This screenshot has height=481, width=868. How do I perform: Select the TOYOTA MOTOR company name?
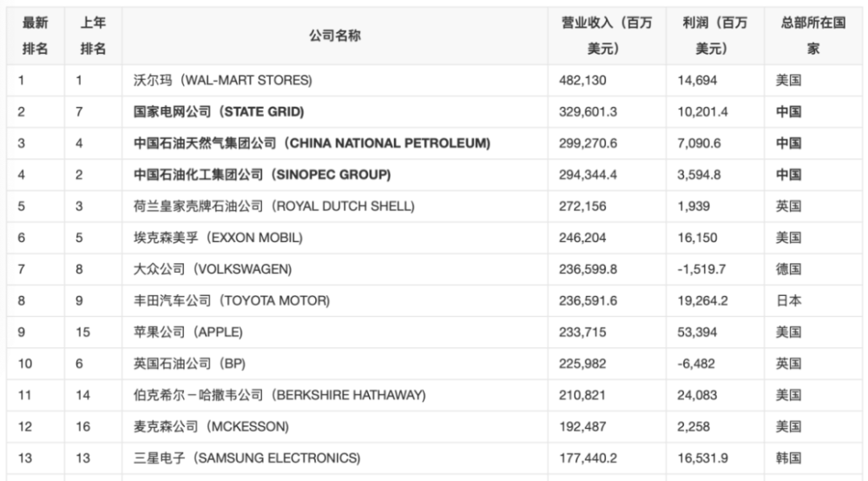232,301
